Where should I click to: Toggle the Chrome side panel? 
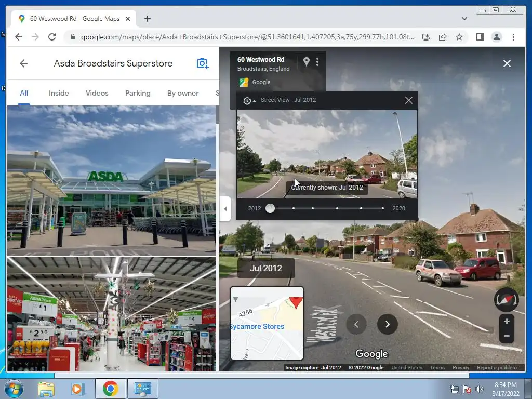click(x=480, y=37)
